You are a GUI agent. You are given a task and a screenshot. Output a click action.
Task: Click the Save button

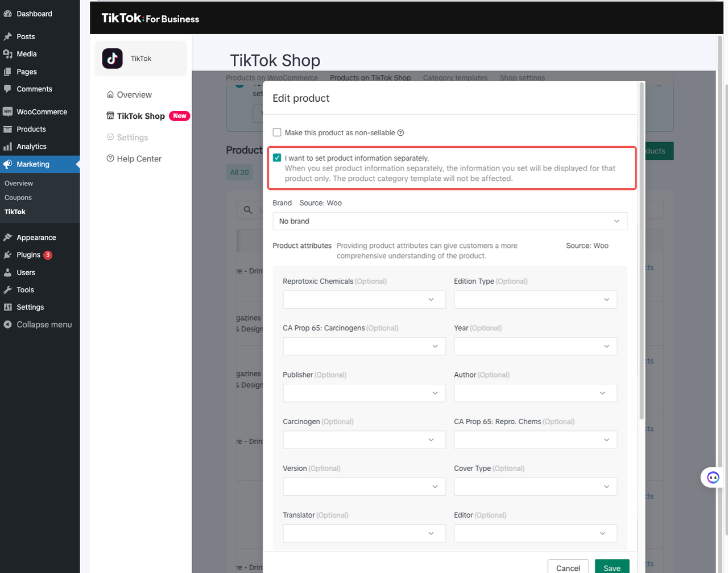point(611,567)
